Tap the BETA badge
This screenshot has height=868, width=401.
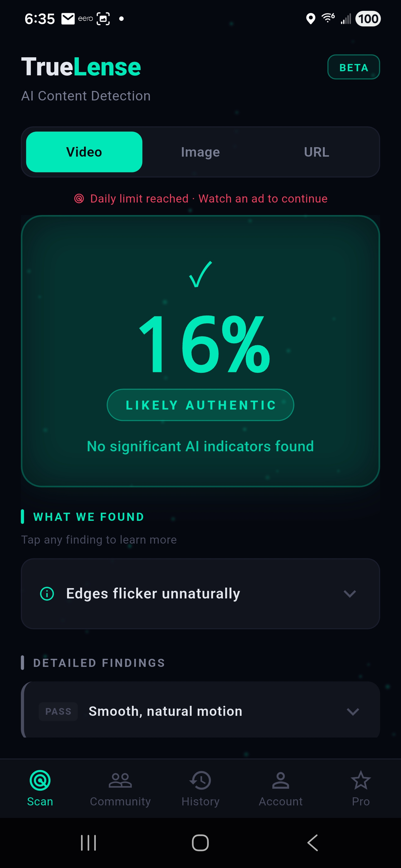[353, 67]
